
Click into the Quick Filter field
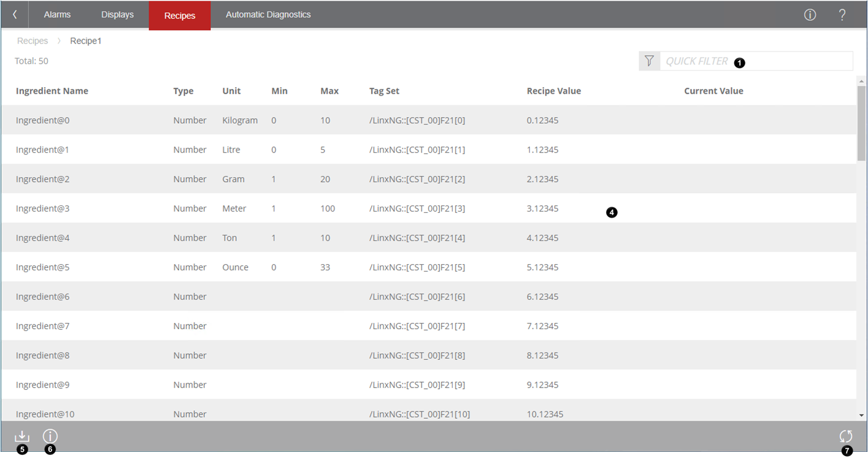[755, 61]
